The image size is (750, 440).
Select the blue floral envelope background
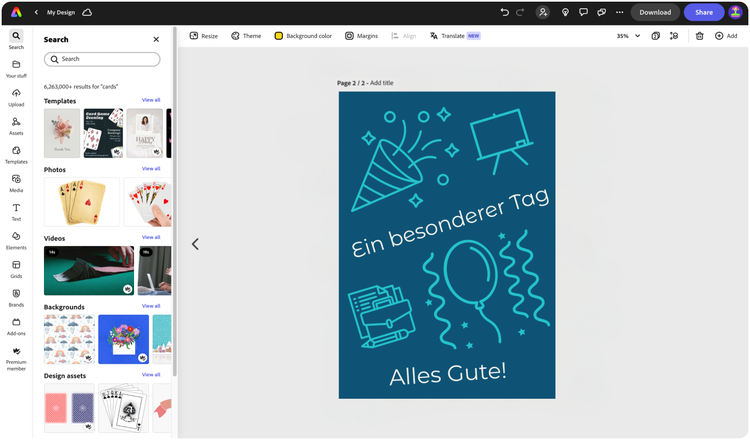123,339
